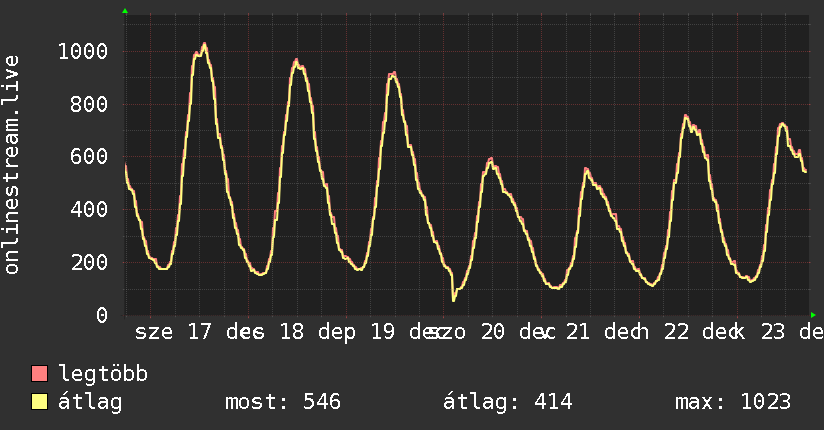Click the 800 y-axis label
The image size is (824, 430).
[89, 104]
